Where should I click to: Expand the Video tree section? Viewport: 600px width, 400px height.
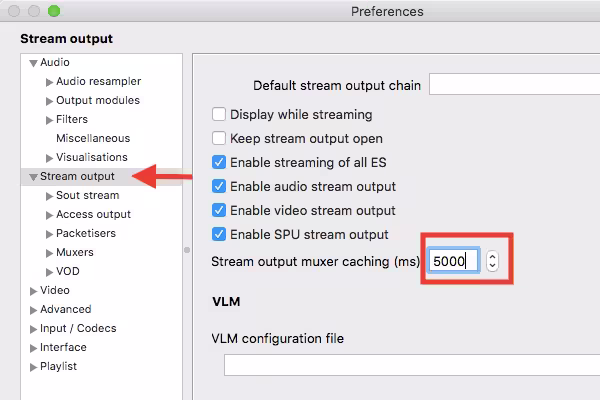(x=33, y=291)
